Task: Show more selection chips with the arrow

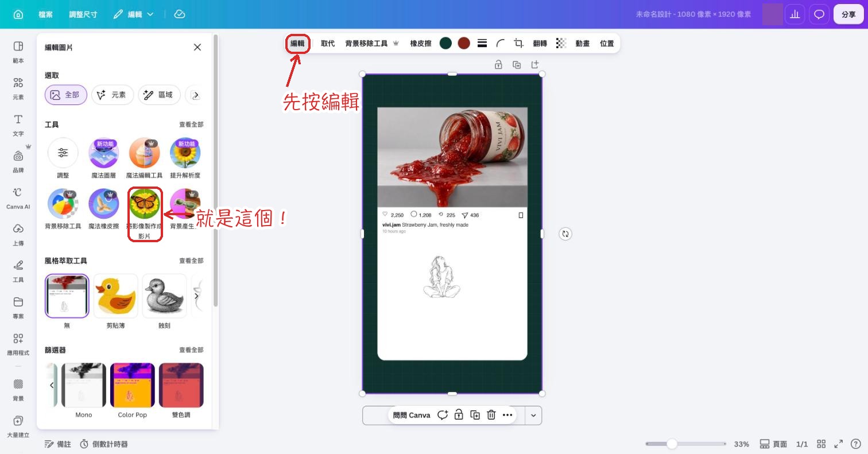Action: 195,95
